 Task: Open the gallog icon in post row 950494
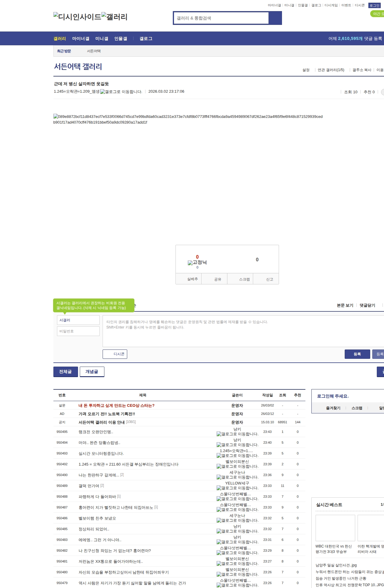coord(237,445)
